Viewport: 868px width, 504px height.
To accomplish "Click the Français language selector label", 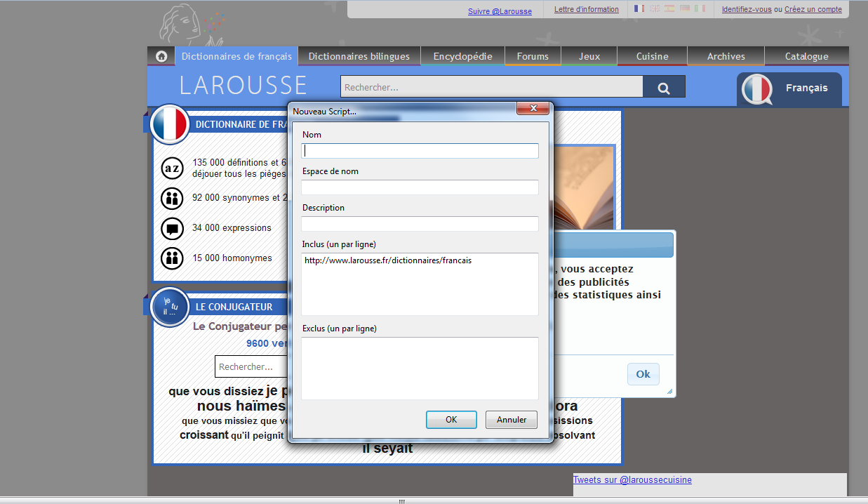I will coord(807,88).
